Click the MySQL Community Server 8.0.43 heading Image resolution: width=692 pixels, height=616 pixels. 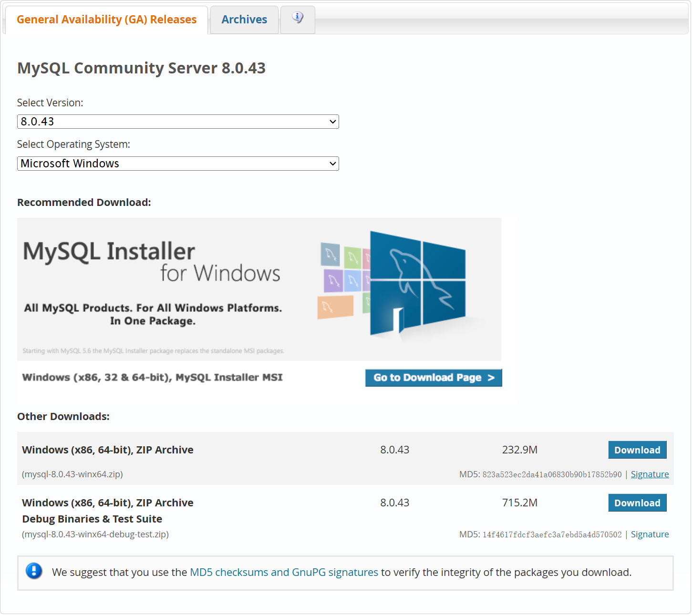[x=141, y=68]
